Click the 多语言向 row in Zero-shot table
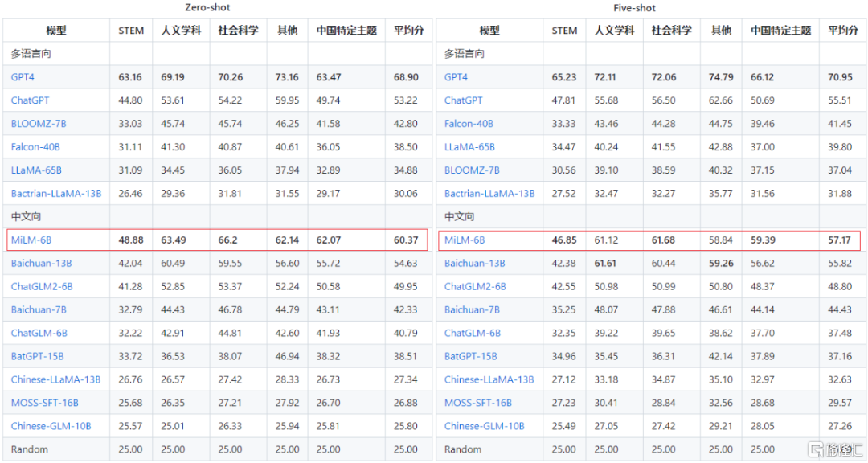 [x=217, y=54]
